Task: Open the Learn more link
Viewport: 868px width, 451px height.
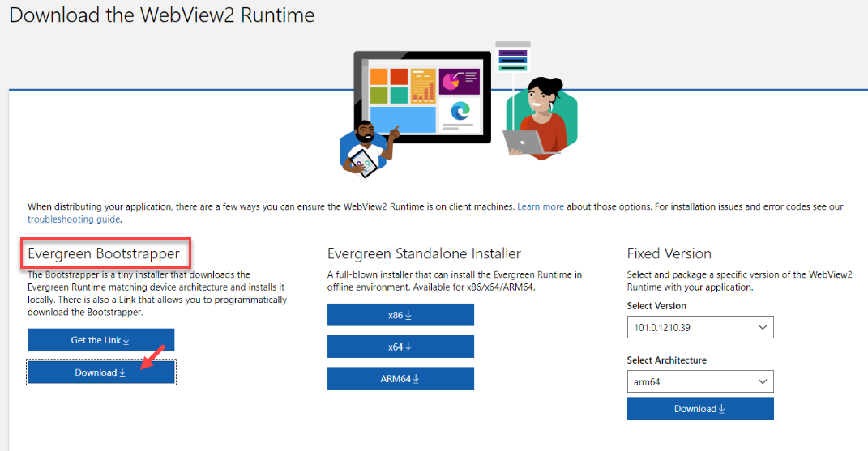Action: tap(541, 207)
